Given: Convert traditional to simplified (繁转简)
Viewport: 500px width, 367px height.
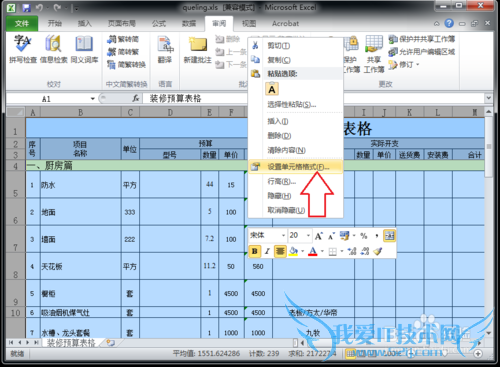Looking at the screenshot, I should [x=123, y=39].
